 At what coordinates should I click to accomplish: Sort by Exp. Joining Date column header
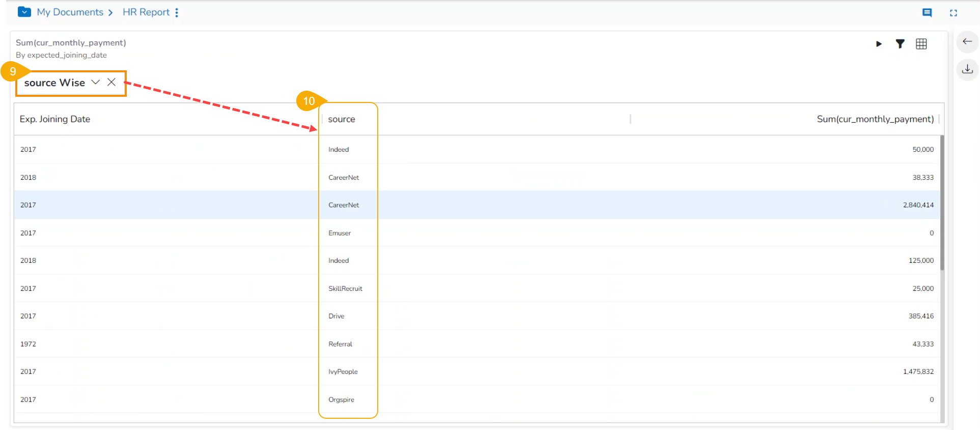click(x=55, y=119)
